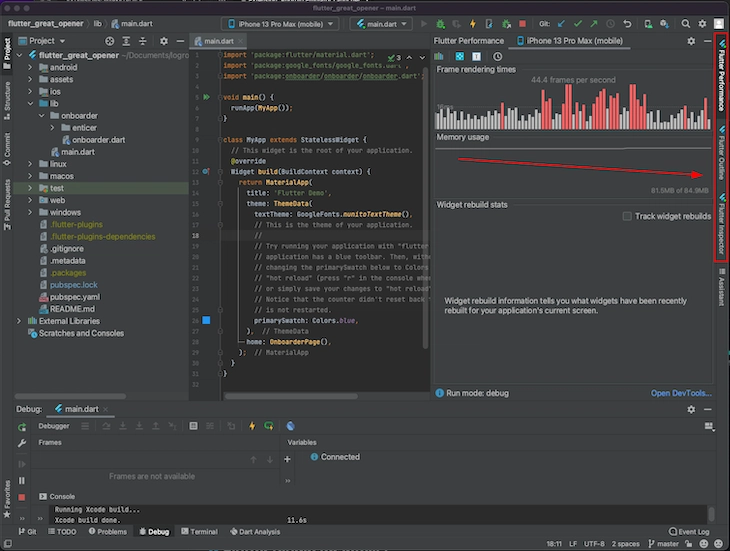Click the Rollback undo arrow icon
730x551 pixels.
pyautogui.click(x=627, y=24)
